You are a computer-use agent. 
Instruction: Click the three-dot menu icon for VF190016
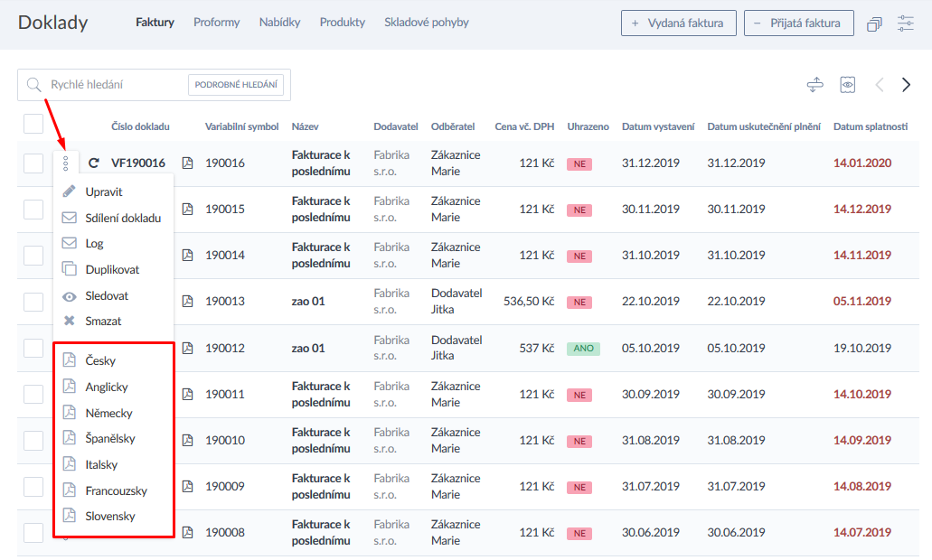65,163
